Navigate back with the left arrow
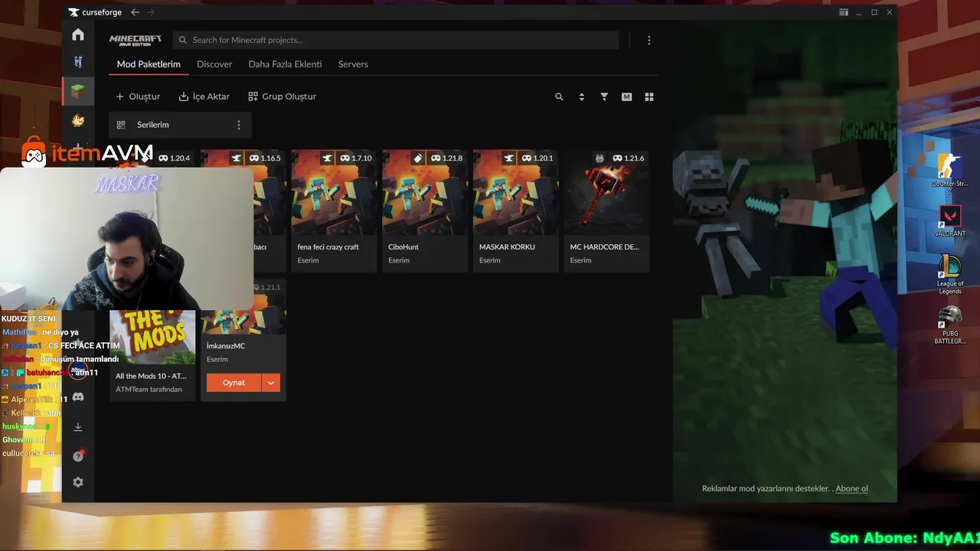The height and width of the screenshot is (551, 980). point(136,12)
